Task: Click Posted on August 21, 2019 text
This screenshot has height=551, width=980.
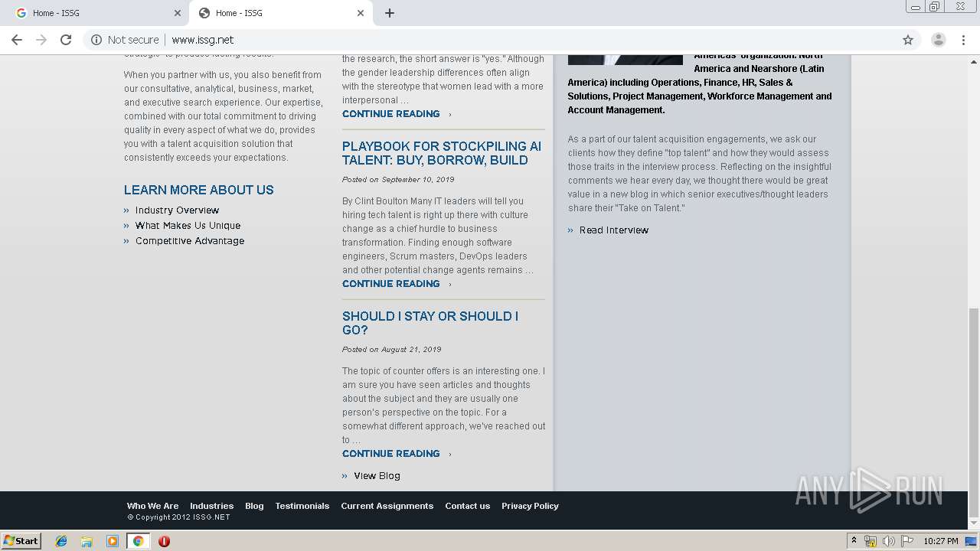Action: (392, 349)
